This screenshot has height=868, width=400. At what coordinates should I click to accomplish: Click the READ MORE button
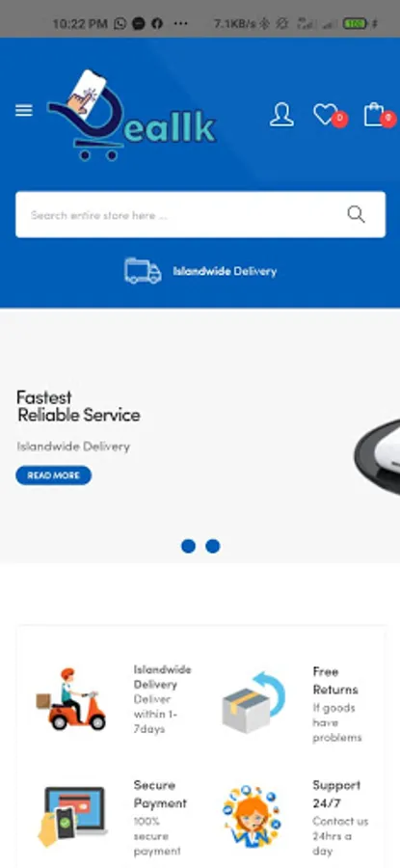point(54,475)
